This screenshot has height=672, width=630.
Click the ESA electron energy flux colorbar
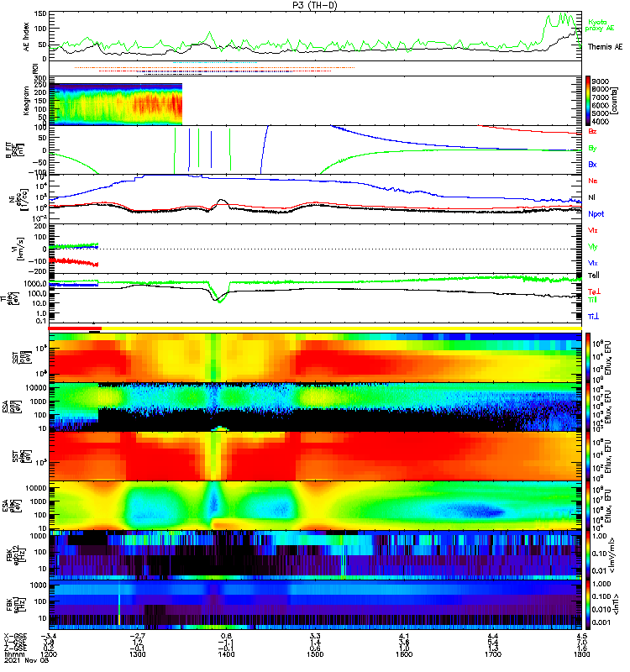(x=588, y=506)
